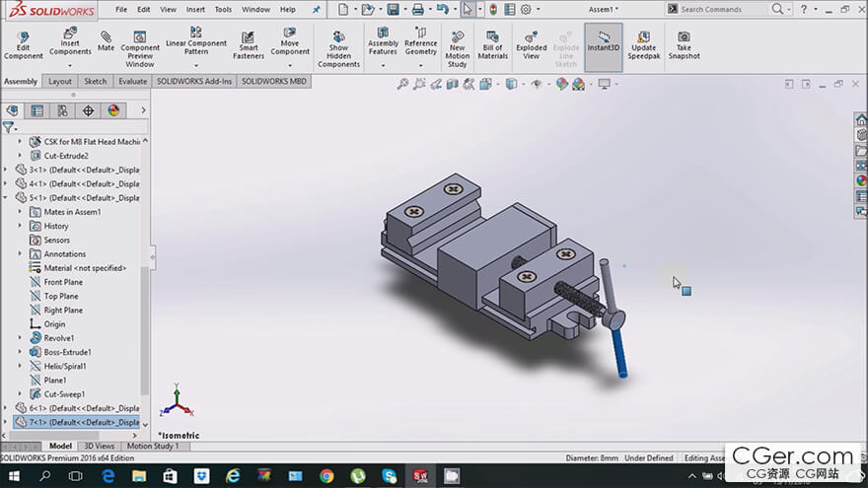Screen dimensions: 868x488
Task: Expand the Helix/Spiral1 tree item
Action: 19,366
